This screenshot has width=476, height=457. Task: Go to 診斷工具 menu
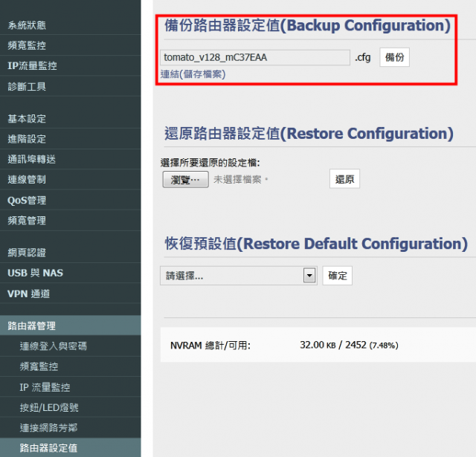[70, 86]
